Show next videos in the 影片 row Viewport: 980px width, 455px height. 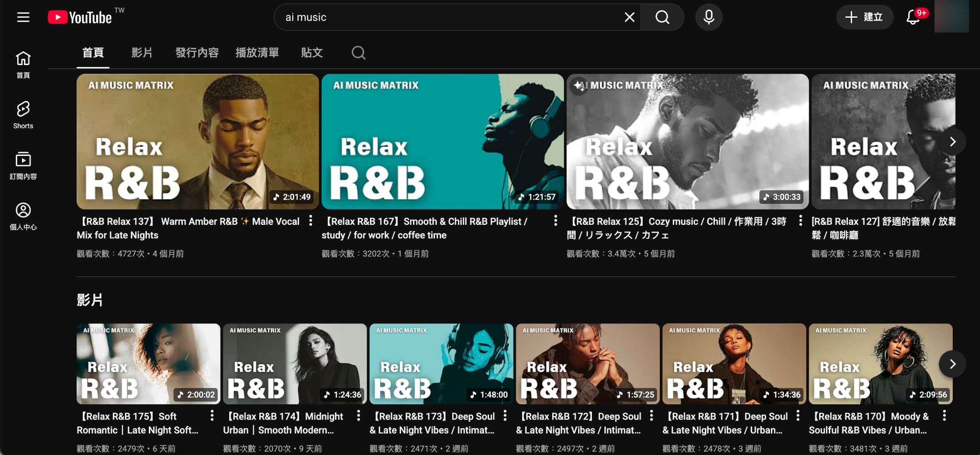point(952,364)
